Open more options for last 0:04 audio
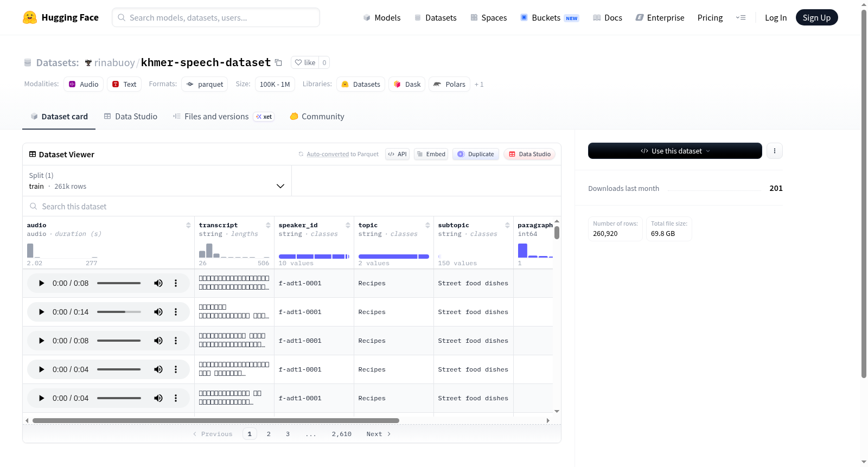The height and width of the screenshot is (467, 868). point(176,398)
